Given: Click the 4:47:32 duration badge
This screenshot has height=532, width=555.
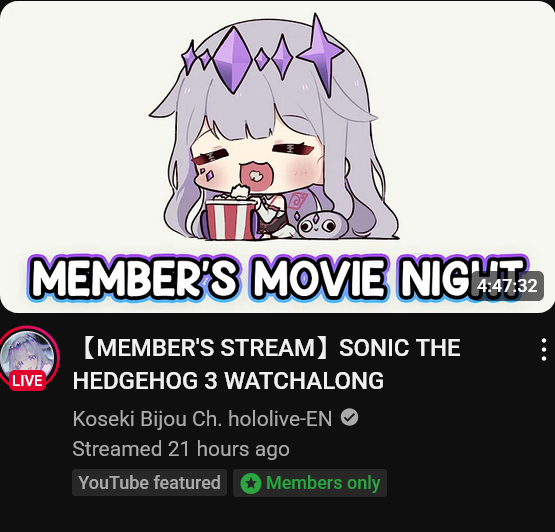Looking at the screenshot, I should pos(507,286).
